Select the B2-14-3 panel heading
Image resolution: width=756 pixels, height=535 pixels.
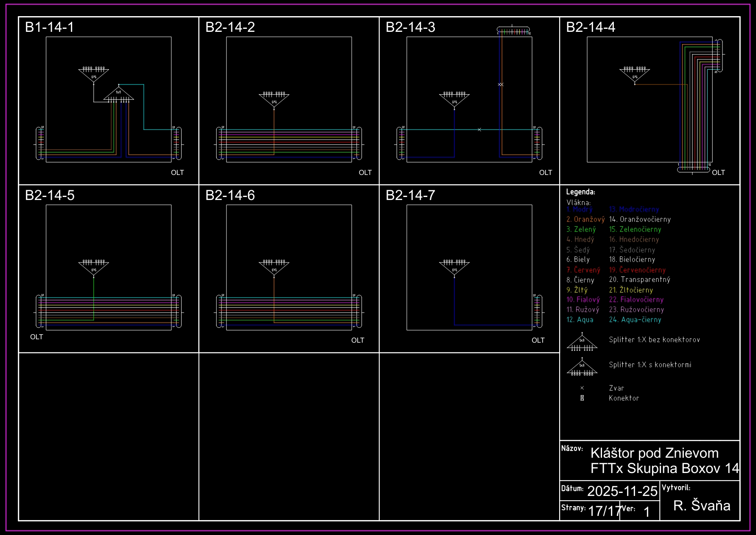click(410, 27)
